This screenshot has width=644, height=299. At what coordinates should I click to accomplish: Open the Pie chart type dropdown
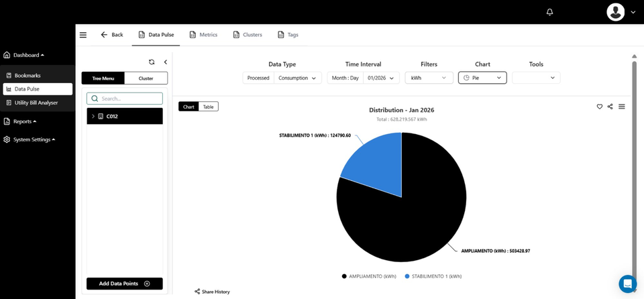(482, 78)
